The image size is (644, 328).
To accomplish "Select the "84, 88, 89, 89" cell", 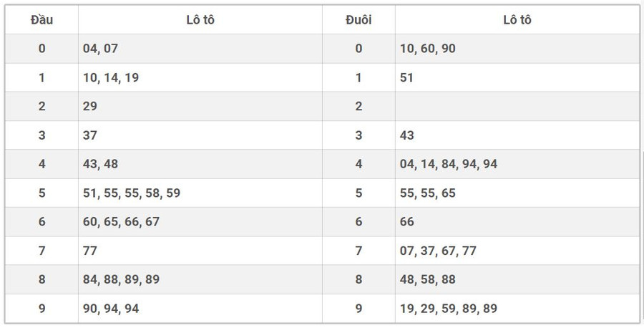I will tap(121, 279).
